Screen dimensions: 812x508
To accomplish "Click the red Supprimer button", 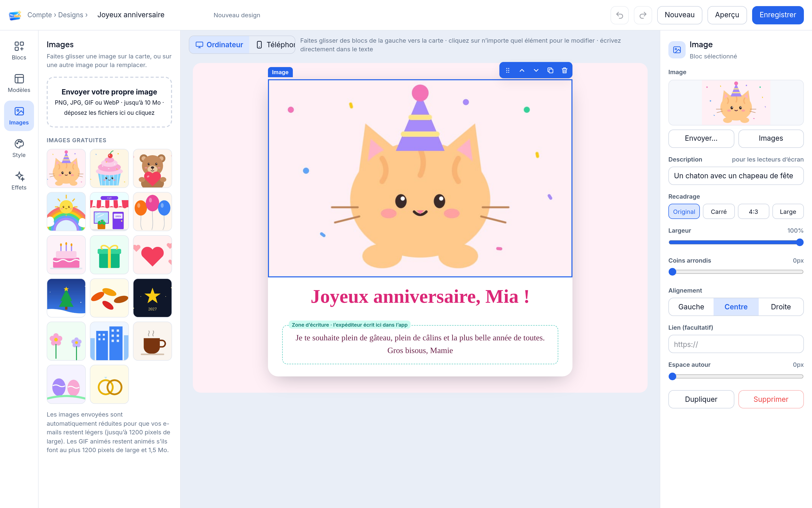I will tap(771, 399).
